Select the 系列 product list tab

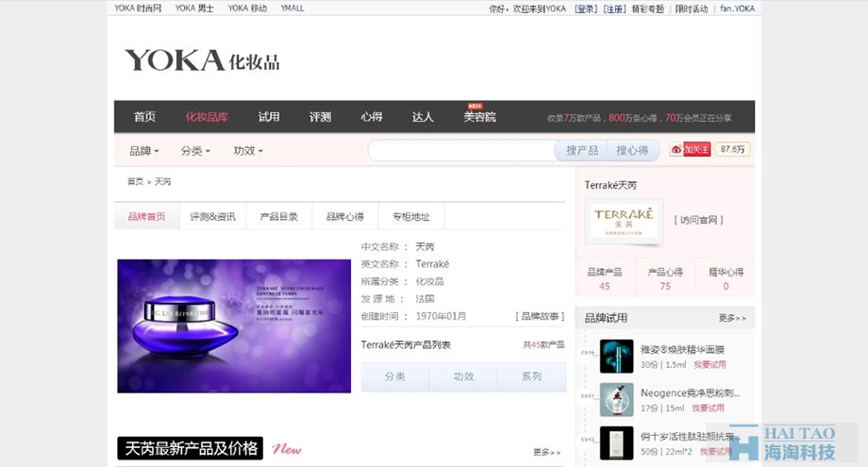(x=531, y=376)
